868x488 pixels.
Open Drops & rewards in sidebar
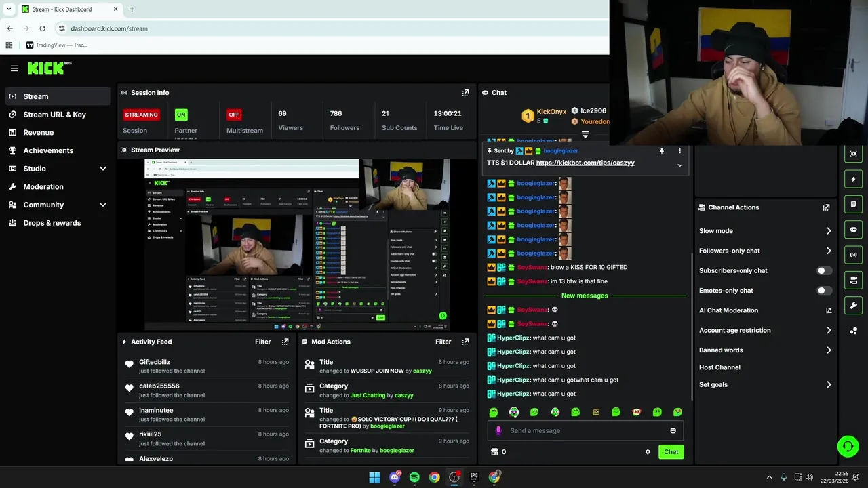tap(58, 223)
